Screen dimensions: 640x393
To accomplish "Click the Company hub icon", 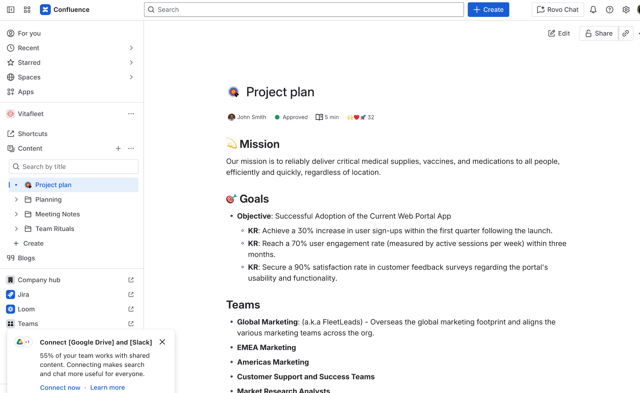I will tap(11, 280).
